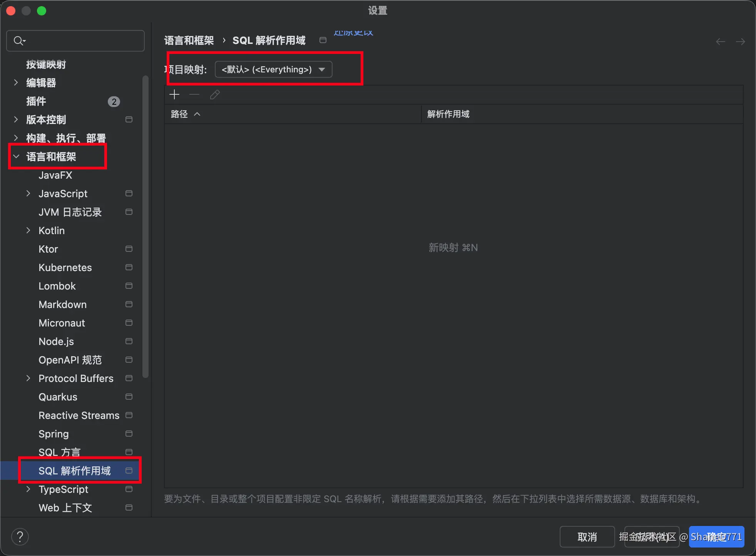Image resolution: width=756 pixels, height=556 pixels.
Task: Expand the JavaScript tree node
Action: click(28, 193)
